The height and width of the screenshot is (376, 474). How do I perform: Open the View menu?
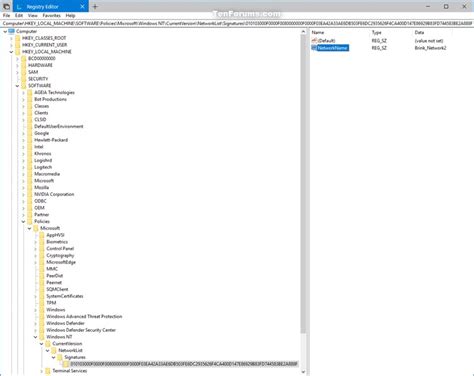coord(32,16)
